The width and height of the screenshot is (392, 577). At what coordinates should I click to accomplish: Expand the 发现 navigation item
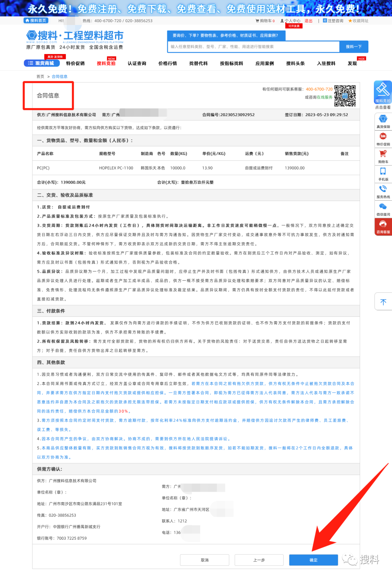352,64
